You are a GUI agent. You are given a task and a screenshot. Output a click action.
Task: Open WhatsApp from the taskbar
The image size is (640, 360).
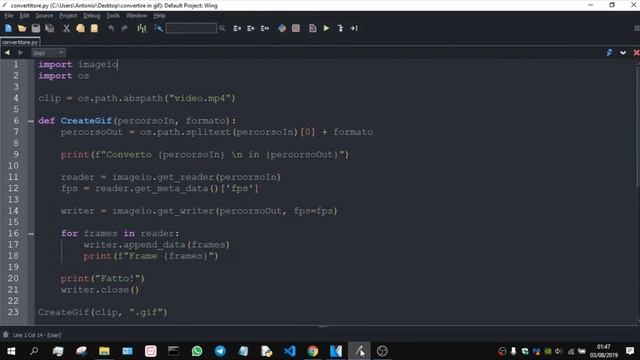(197, 351)
